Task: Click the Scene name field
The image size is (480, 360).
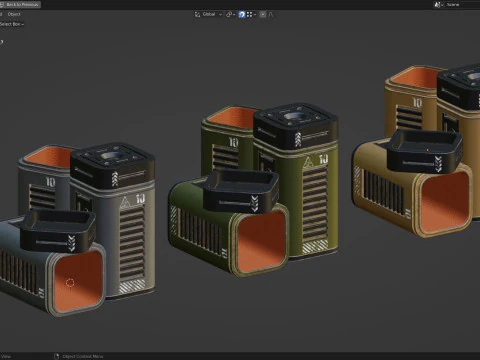Action: (463, 5)
